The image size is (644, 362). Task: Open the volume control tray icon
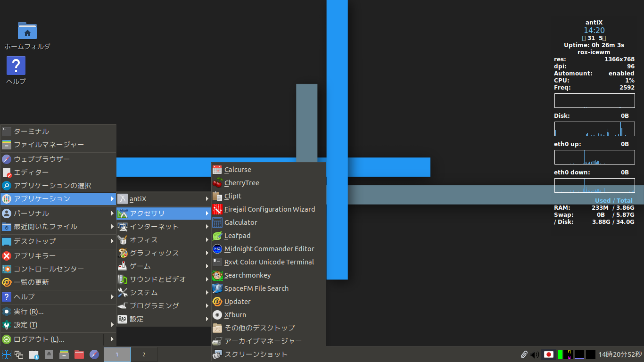(x=535, y=354)
